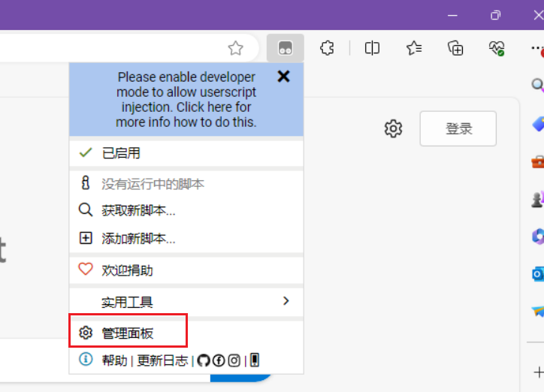Select 获取新脚本 menu entry
This screenshot has height=392, width=544.
(138, 210)
